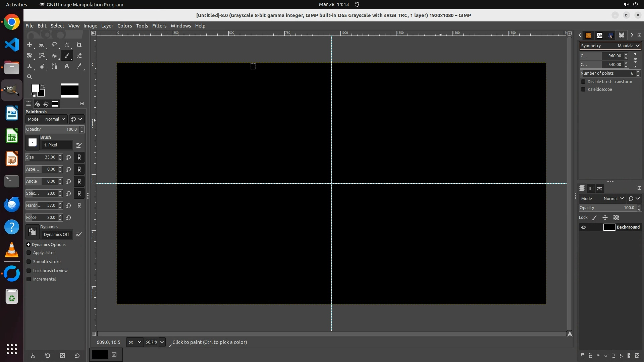Screen dimensions: 644x362
Task: Select the Eraser tool
Action: pos(79,55)
